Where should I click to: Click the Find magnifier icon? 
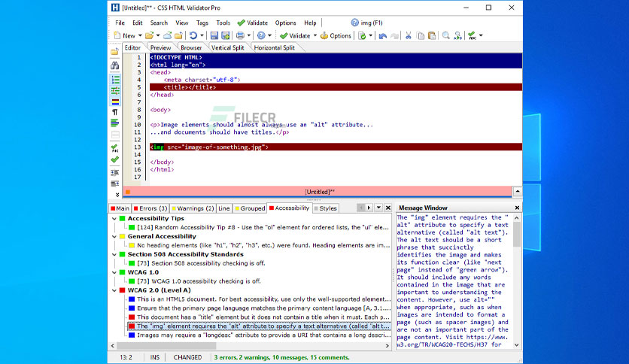click(x=445, y=35)
